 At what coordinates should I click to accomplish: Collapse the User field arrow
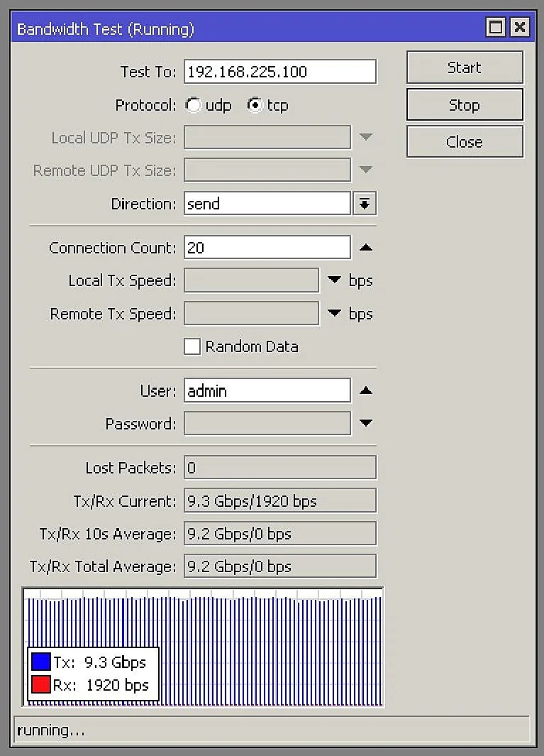click(365, 390)
